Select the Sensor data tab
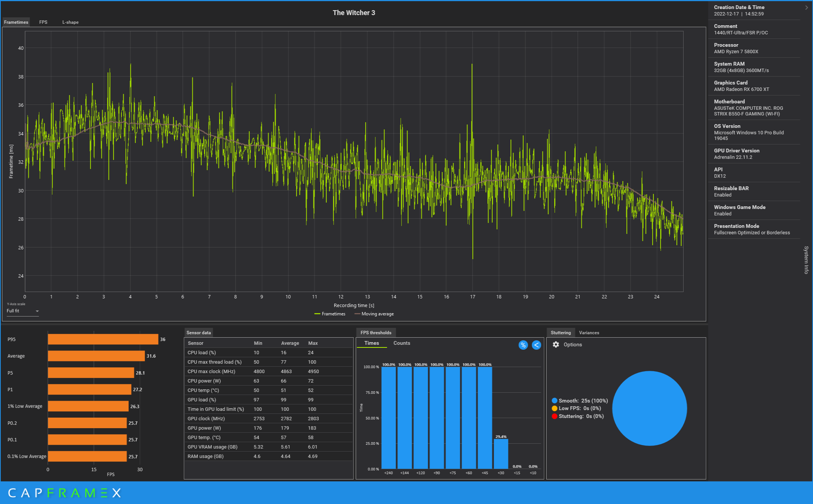The height and width of the screenshot is (504, 813). pyautogui.click(x=199, y=333)
